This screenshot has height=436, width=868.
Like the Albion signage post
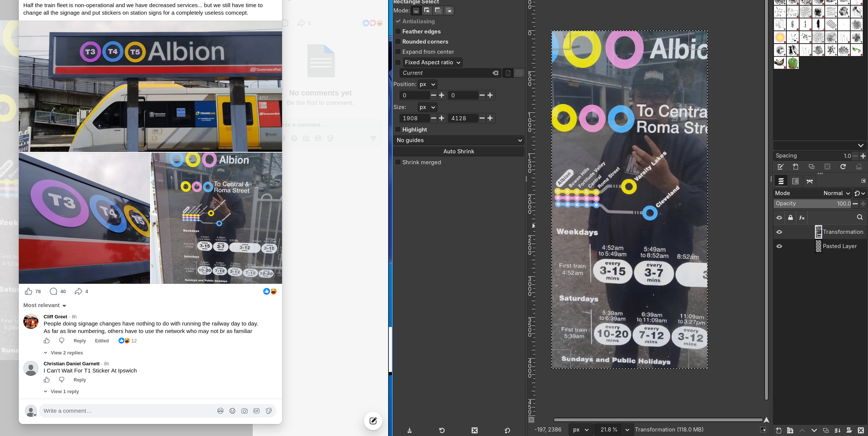point(29,291)
